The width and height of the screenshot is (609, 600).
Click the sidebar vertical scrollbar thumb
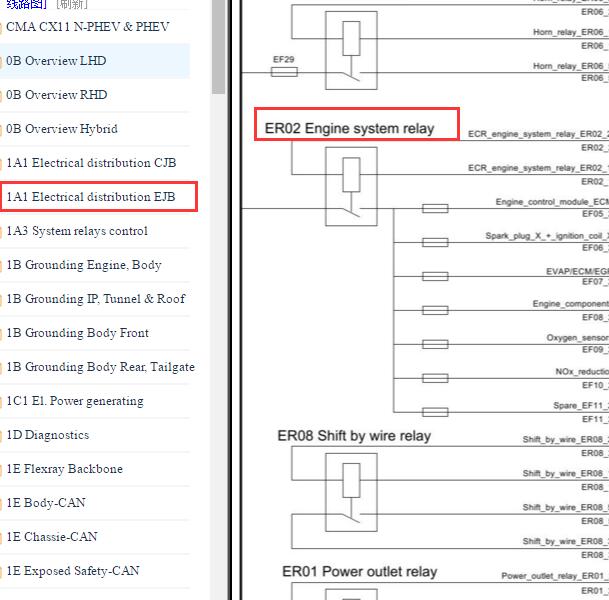tap(219, 47)
